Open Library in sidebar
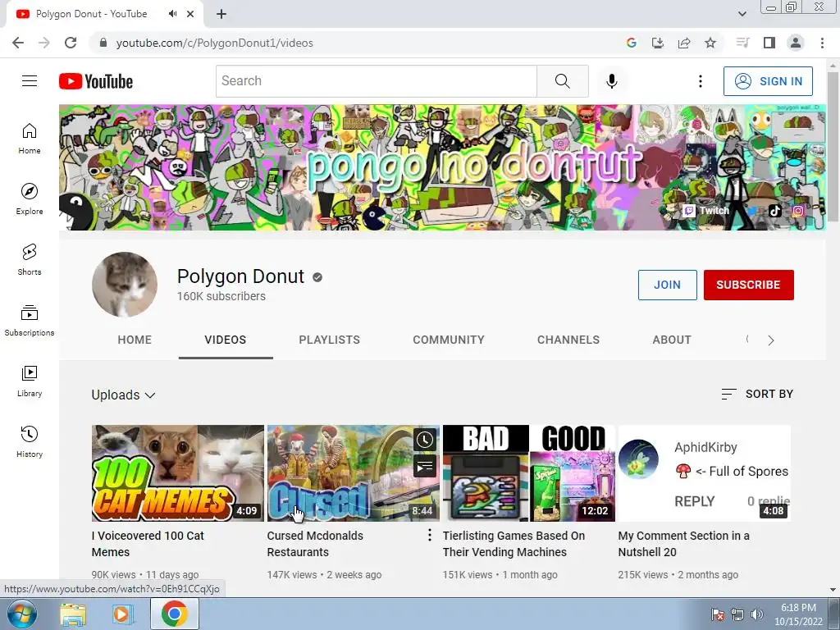The image size is (840, 630). coord(30,381)
